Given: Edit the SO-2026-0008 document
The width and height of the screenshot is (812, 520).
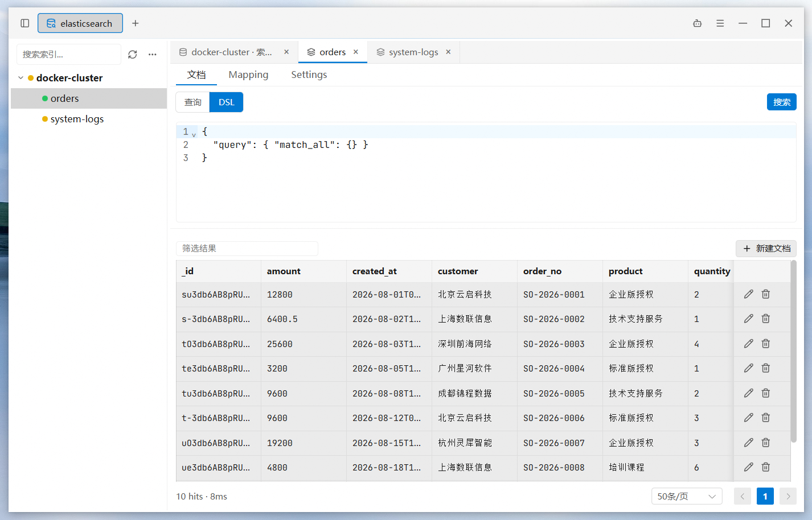Looking at the screenshot, I should tap(749, 467).
